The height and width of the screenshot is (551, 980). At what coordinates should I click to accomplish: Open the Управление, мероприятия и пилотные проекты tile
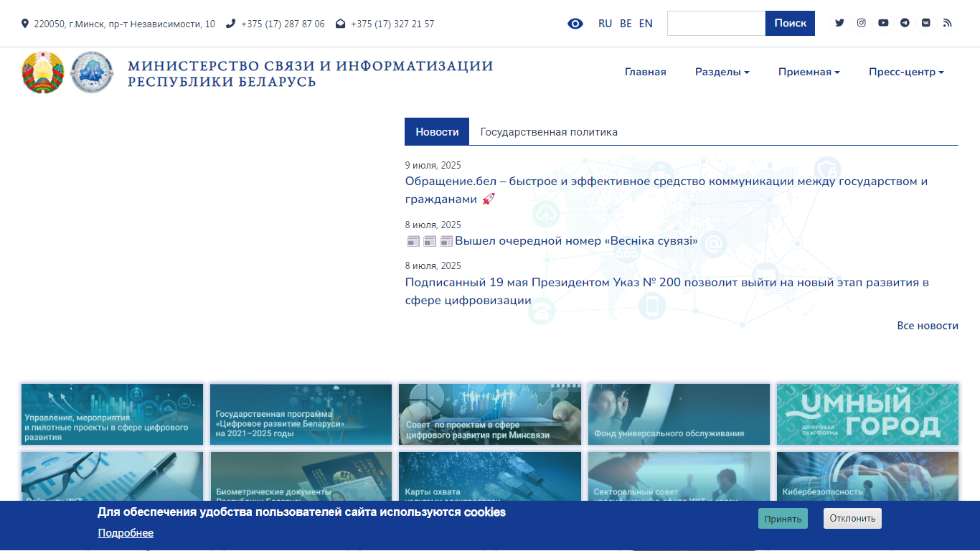(113, 415)
